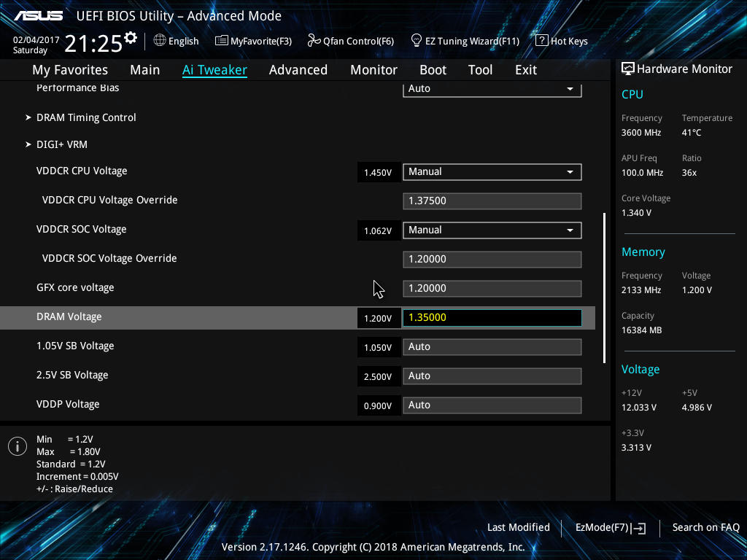Click the ASUS logo

point(38,16)
